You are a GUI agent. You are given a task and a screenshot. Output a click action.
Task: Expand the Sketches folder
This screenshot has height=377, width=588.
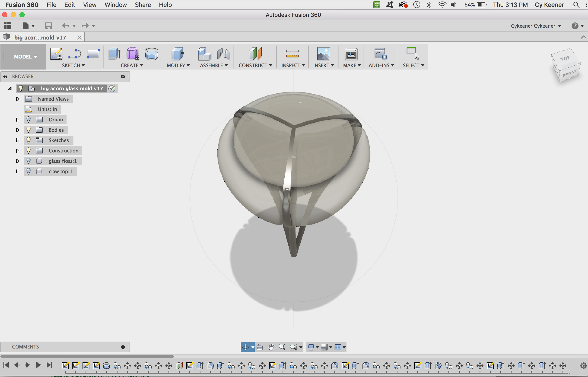tap(17, 140)
